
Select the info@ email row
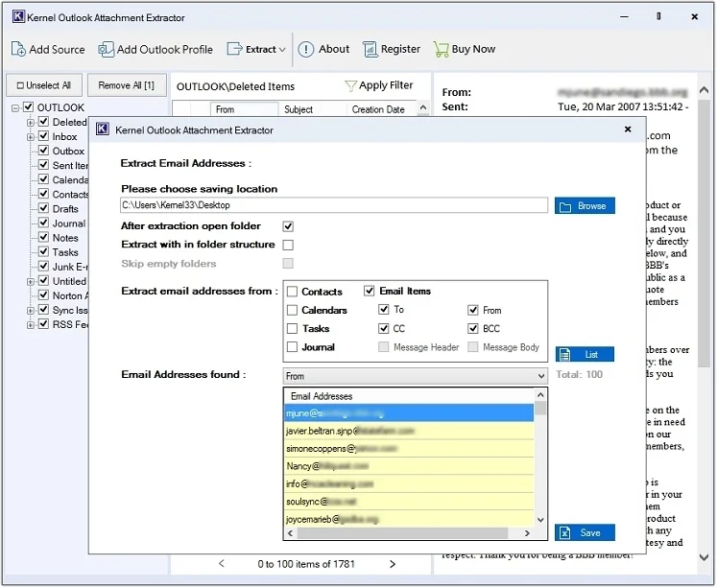[x=408, y=483]
